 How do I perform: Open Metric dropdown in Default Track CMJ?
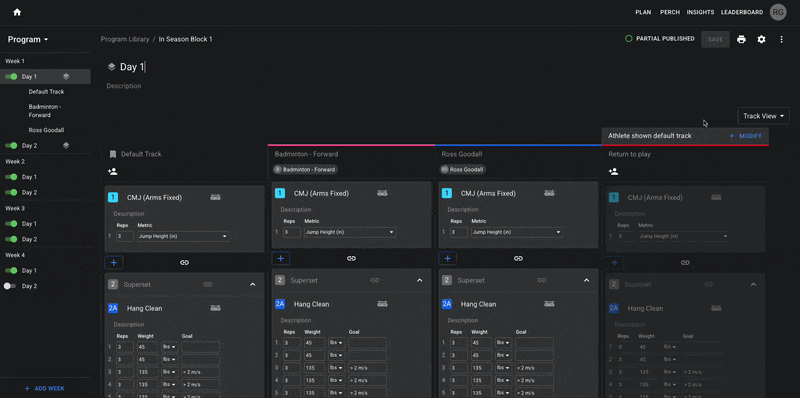(x=183, y=237)
